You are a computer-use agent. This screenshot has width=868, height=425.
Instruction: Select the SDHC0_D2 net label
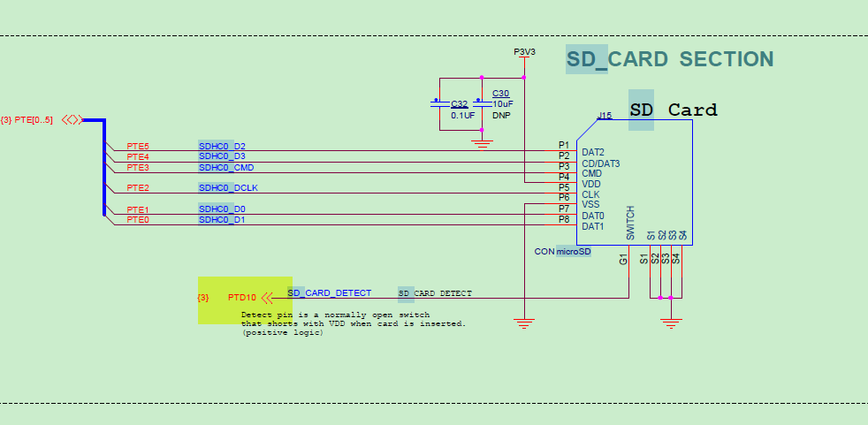[222, 147]
